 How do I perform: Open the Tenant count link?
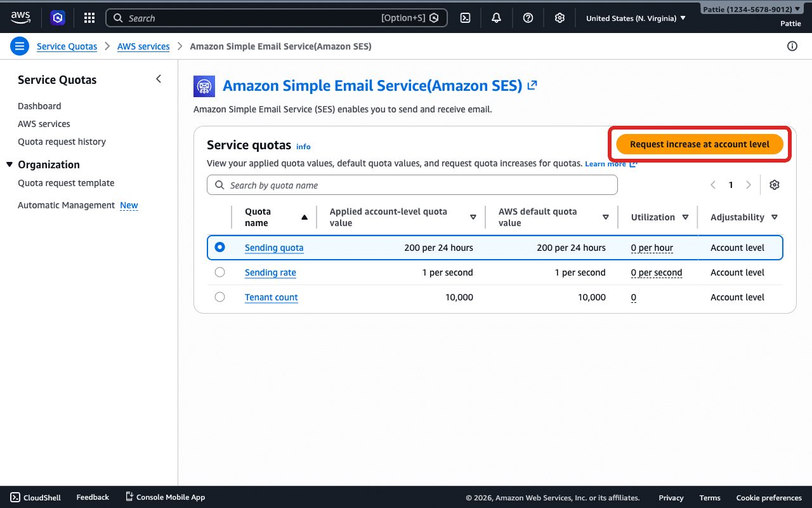tap(272, 297)
